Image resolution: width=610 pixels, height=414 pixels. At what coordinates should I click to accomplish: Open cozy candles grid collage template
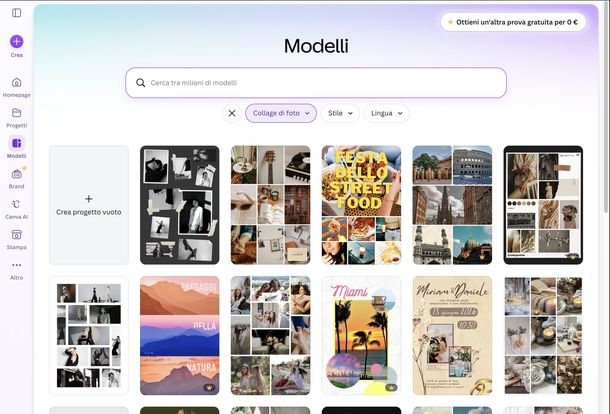543,335
